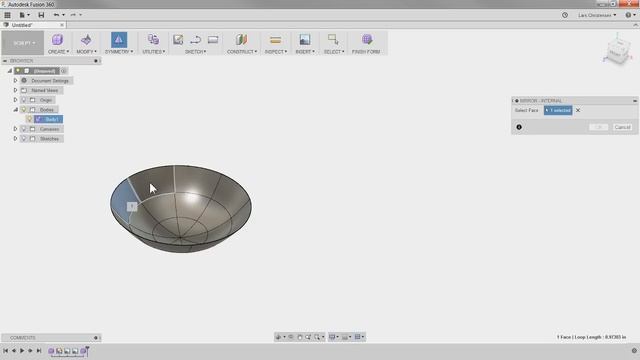The width and height of the screenshot is (640, 360).
Task: Click the Inspect measure icon
Action: 276,40
